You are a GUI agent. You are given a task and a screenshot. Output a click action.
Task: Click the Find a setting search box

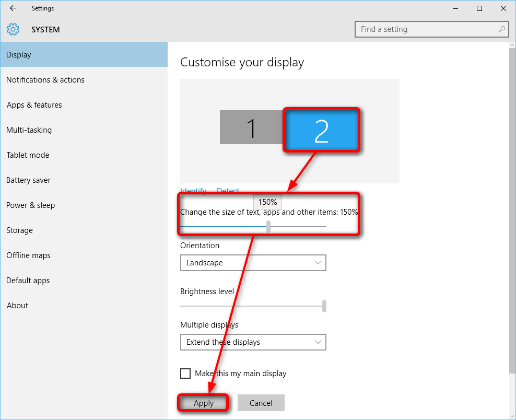(432, 29)
